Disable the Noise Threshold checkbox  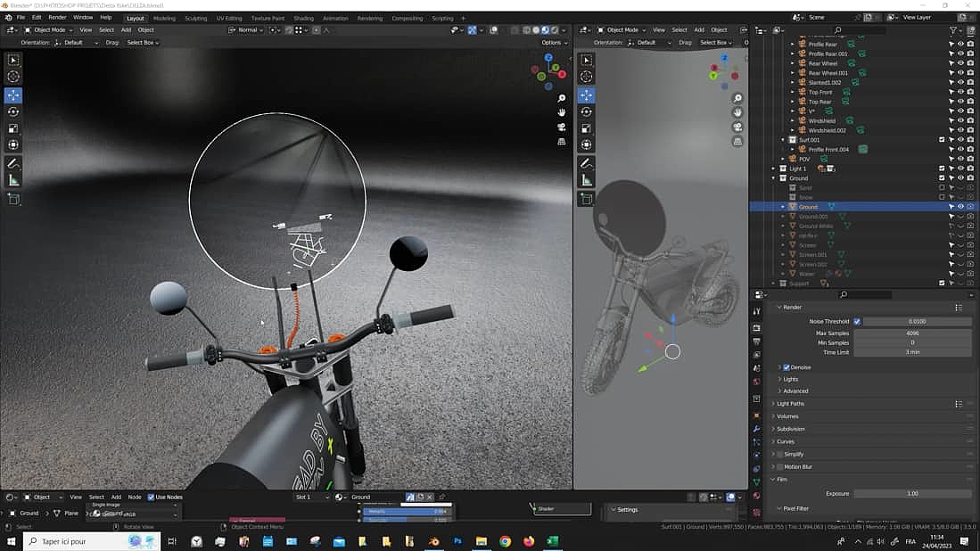coord(857,321)
